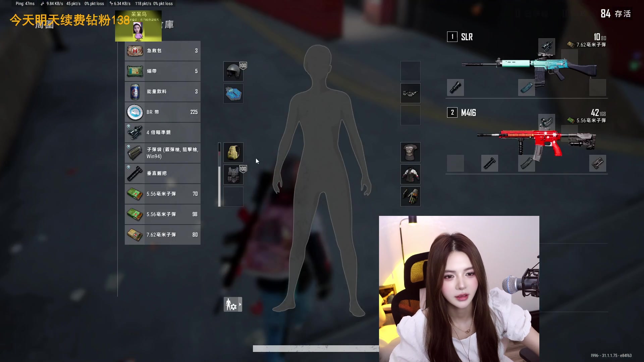Pick the 4x scope (4 倍瞄準鏡) item

click(x=163, y=132)
